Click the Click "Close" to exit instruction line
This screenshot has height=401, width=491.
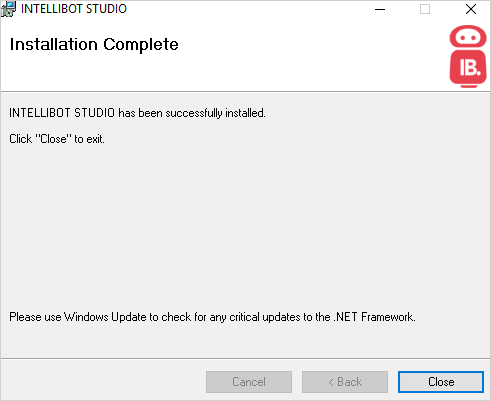click(x=57, y=139)
